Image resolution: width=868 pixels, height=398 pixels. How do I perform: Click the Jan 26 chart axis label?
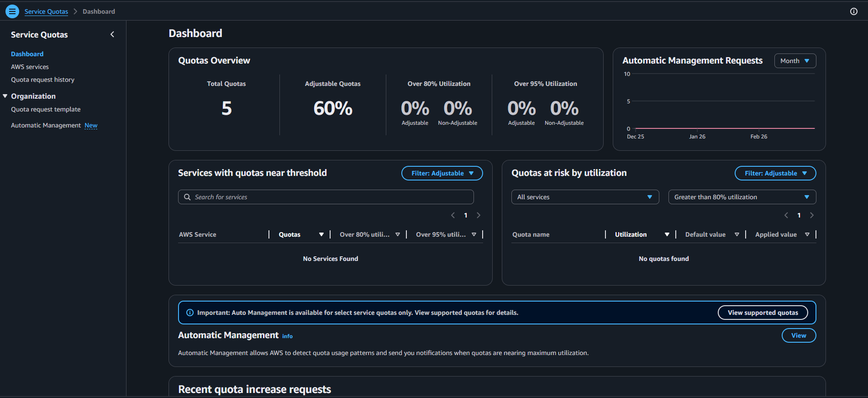[697, 137]
